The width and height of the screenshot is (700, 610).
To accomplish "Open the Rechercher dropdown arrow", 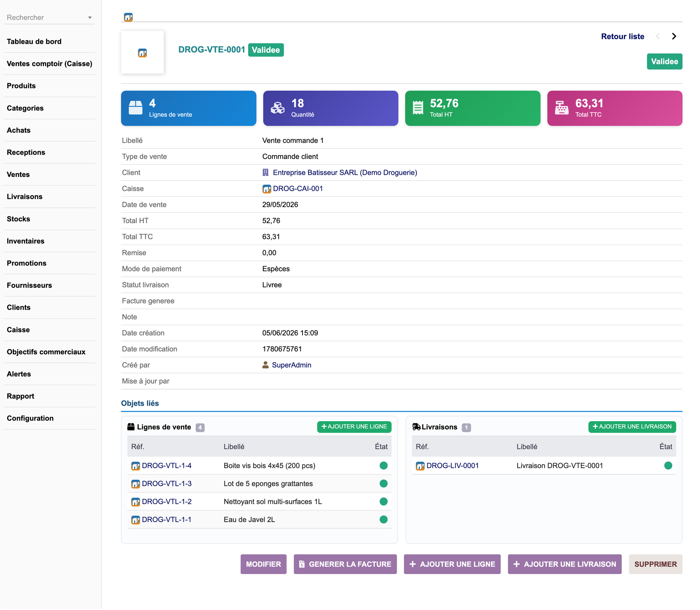I will 90,18.
